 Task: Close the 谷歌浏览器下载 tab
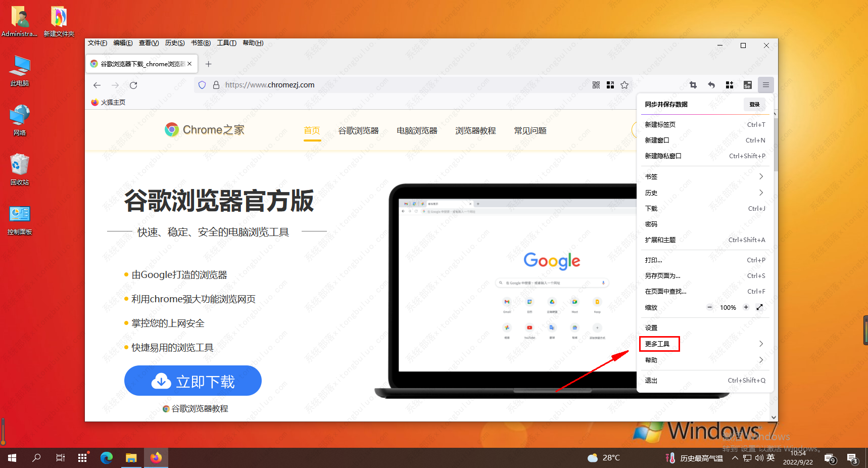[189, 64]
